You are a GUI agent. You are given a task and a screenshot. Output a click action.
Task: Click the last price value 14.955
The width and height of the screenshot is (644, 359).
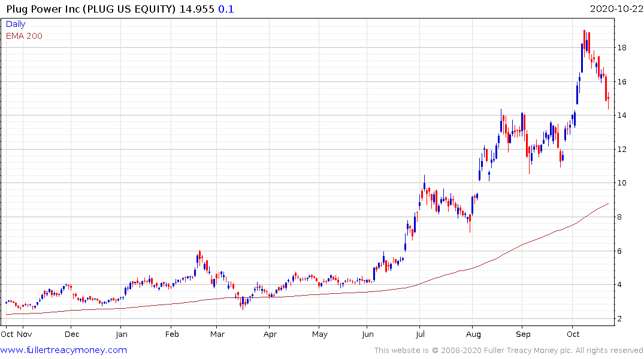[x=196, y=9]
